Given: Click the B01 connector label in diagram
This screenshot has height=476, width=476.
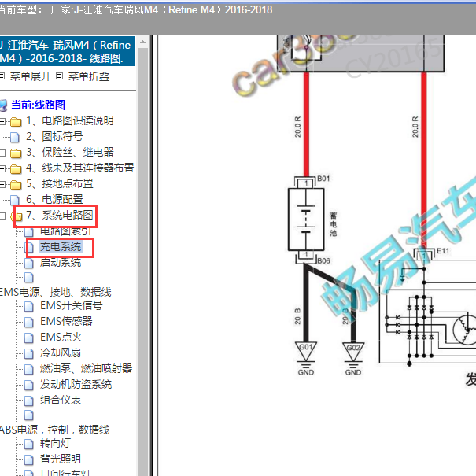Looking at the screenshot, I should pos(323,179).
